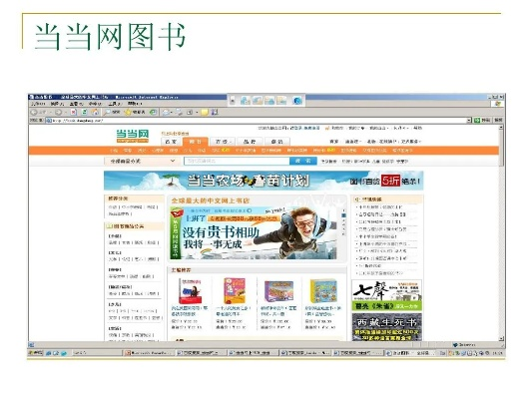This screenshot has width=532, height=399.
Task: Click the red Stop icon in IE toolbar
Action: (74, 112)
